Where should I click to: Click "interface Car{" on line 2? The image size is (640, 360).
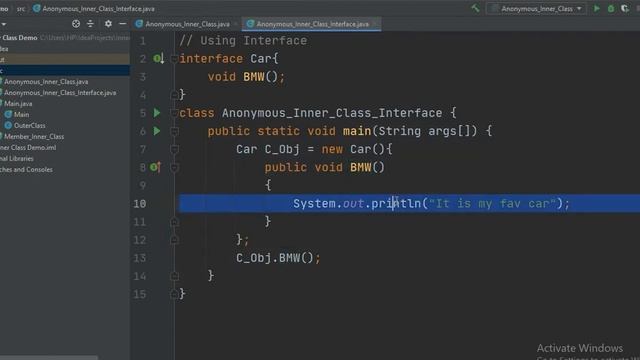(229, 59)
